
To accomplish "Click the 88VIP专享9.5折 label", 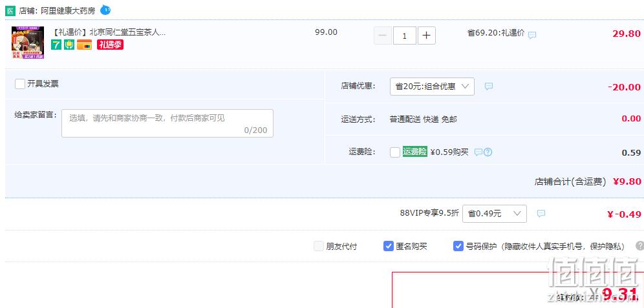I will click(429, 213).
